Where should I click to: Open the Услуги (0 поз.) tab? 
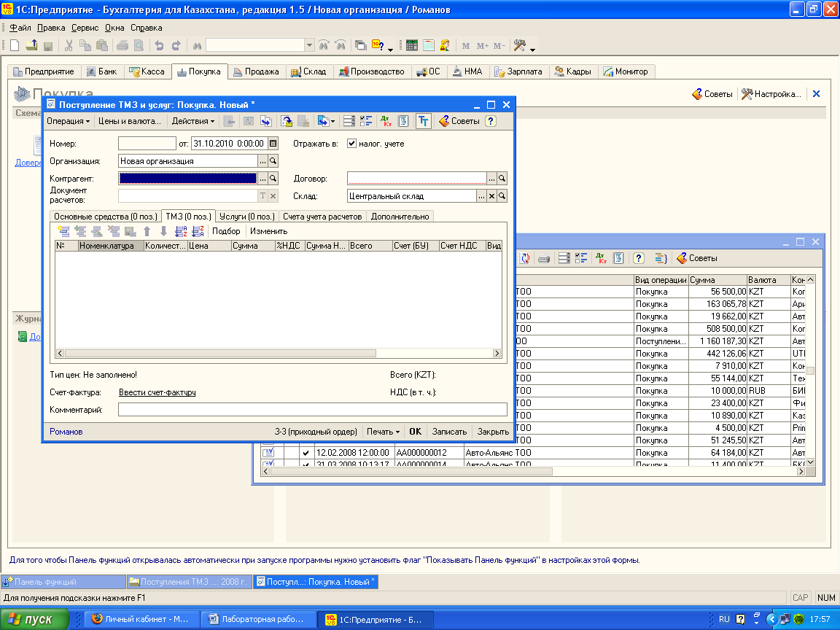tap(247, 217)
